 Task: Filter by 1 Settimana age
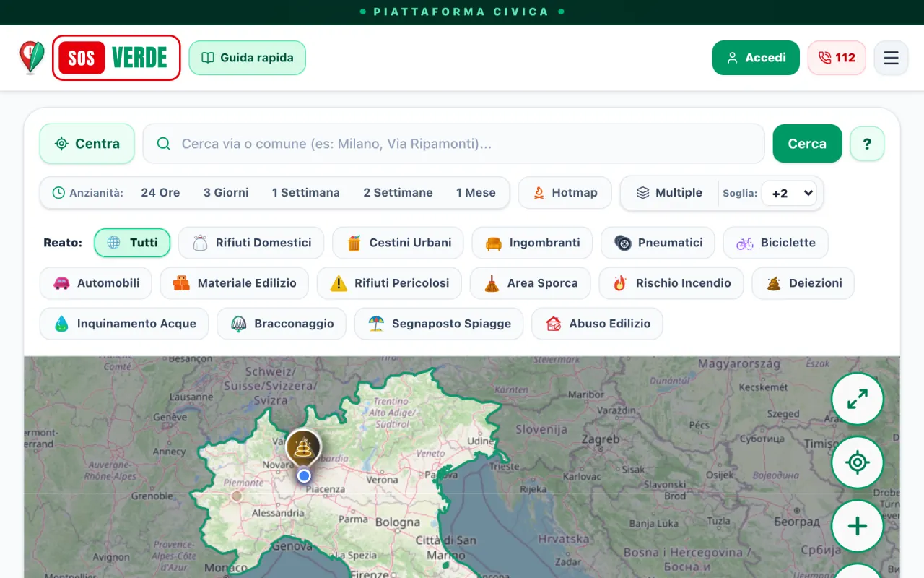(x=306, y=193)
